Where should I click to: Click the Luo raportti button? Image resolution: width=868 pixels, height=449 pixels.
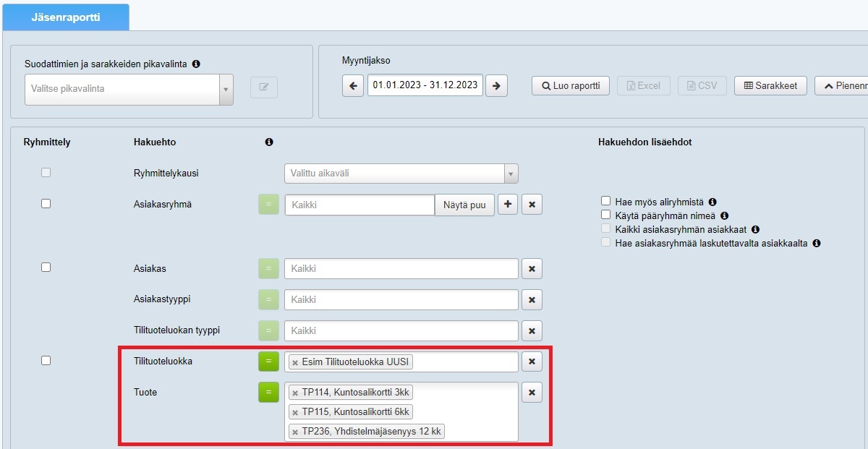click(x=571, y=85)
